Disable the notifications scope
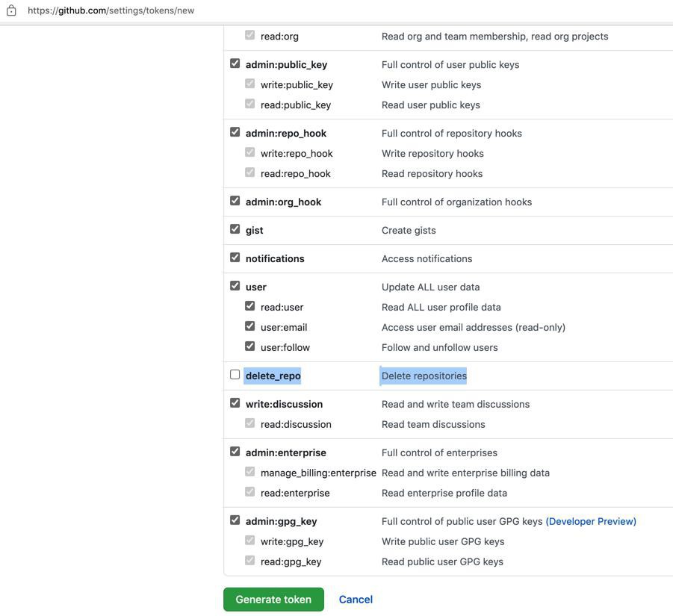Viewport: 673px width, 616px height. (x=235, y=258)
